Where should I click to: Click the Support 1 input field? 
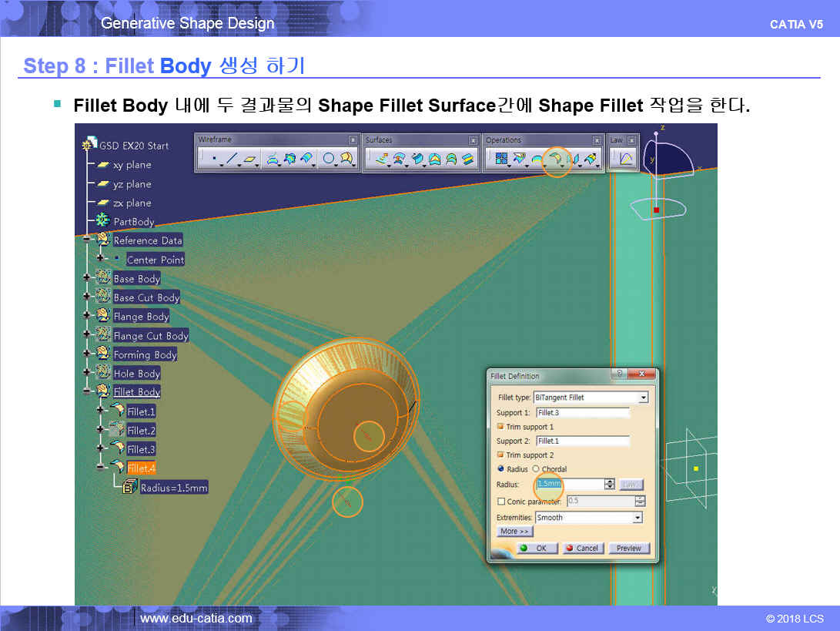click(582, 413)
